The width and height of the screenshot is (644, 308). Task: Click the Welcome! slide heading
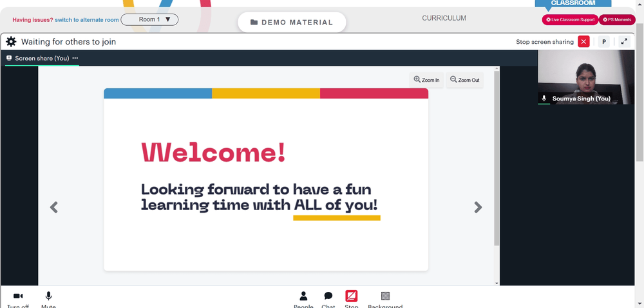click(x=213, y=152)
